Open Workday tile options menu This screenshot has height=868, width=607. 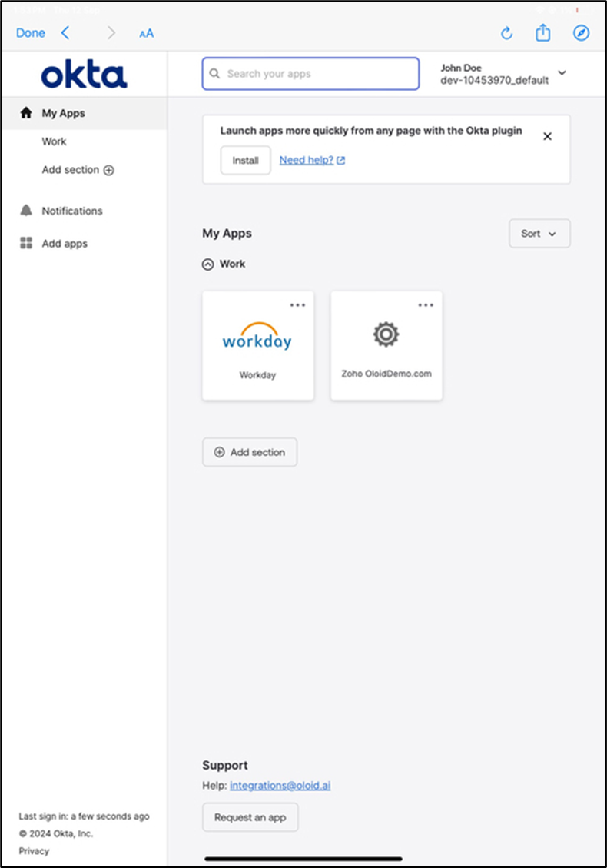click(x=297, y=305)
